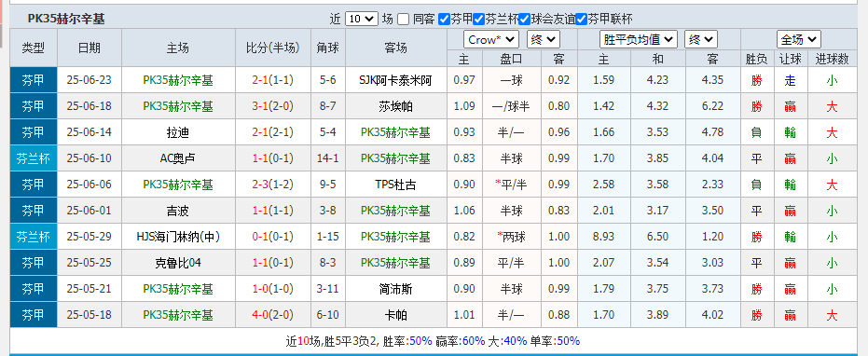Click score 2-1(1-1) on the 25-06-23 row
The height and width of the screenshot is (356, 868).
[x=272, y=80]
